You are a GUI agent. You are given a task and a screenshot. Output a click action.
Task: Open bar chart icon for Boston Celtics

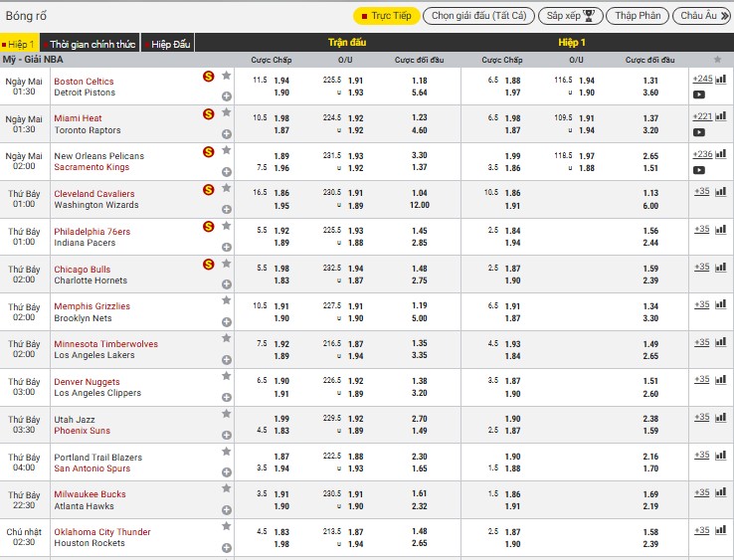coord(721,79)
